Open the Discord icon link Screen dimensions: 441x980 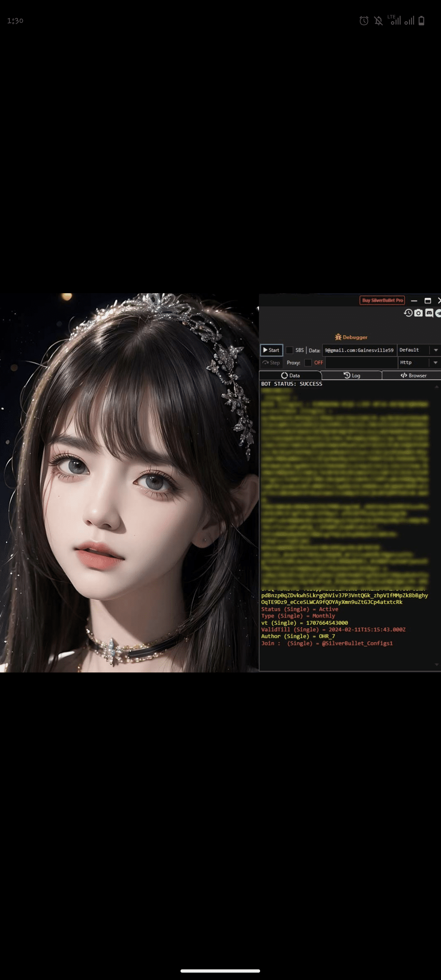tap(429, 313)
